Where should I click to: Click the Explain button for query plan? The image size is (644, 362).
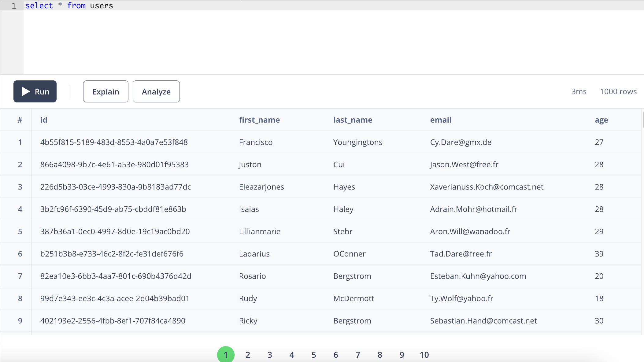[106, 91]
